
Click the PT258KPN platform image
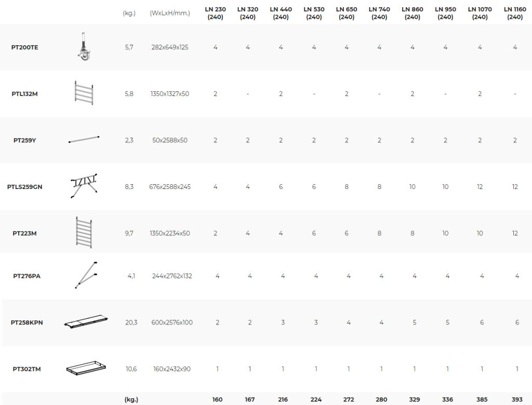tap(86, 322)
